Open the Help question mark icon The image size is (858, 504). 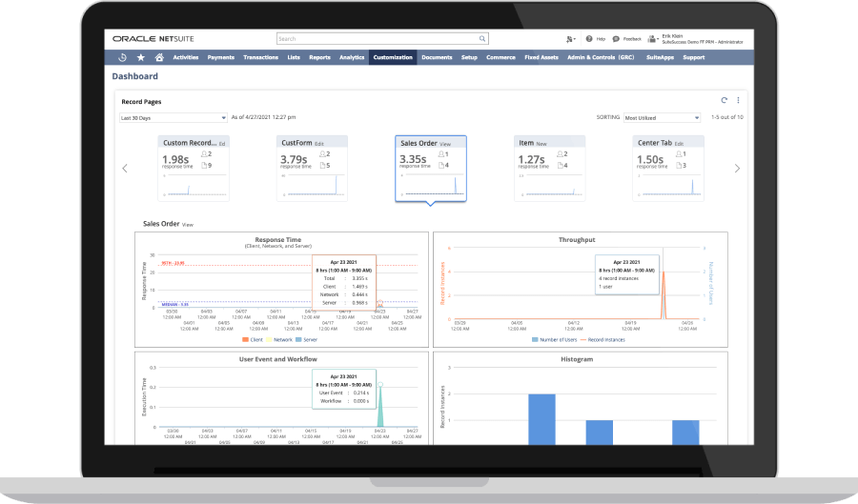coord(589,39)
